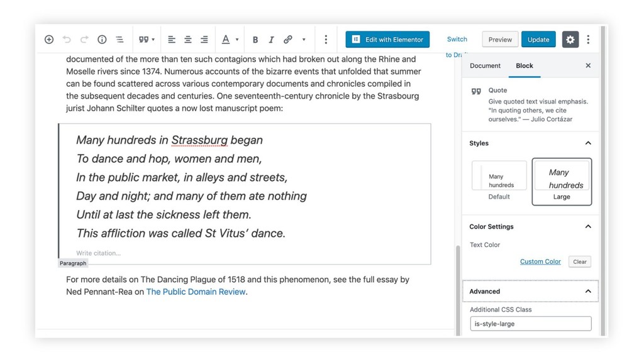This screenshot has width=644, height=362.
Task: Click the Add block plus icon
Action: [x=49, y=40]
